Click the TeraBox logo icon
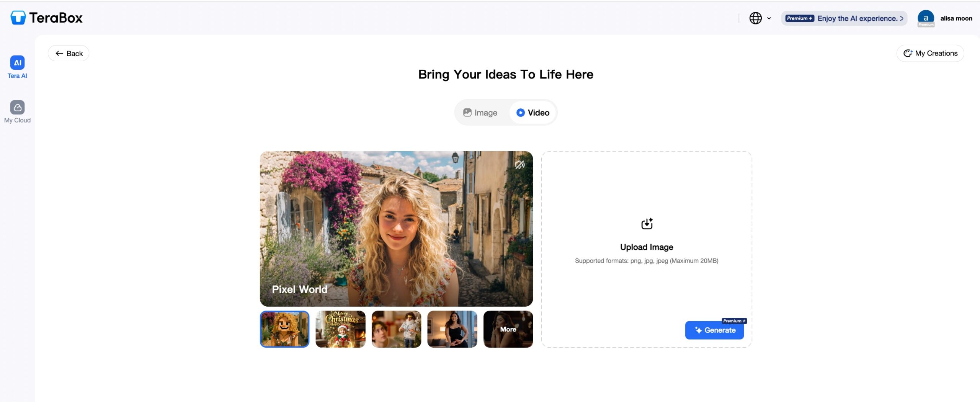Viewport: 980px width, 402px height. [x=18, y=18]
